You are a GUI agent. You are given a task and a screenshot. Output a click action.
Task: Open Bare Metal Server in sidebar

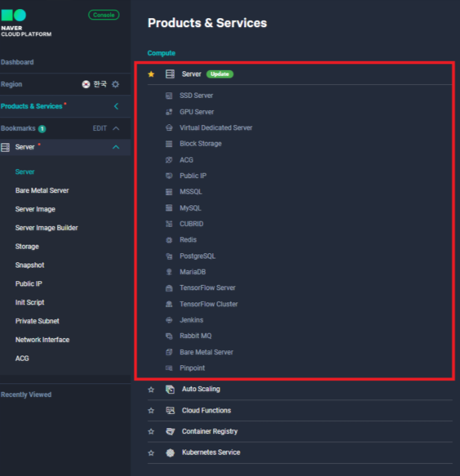[x=42, y=190]
